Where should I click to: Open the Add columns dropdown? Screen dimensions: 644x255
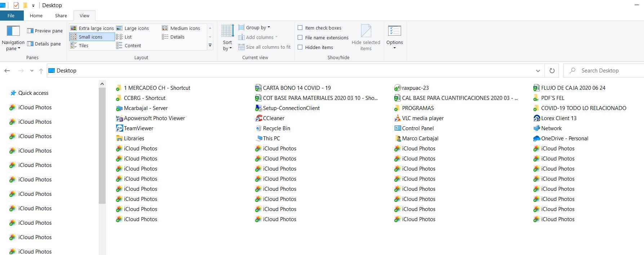pos(258,37)
